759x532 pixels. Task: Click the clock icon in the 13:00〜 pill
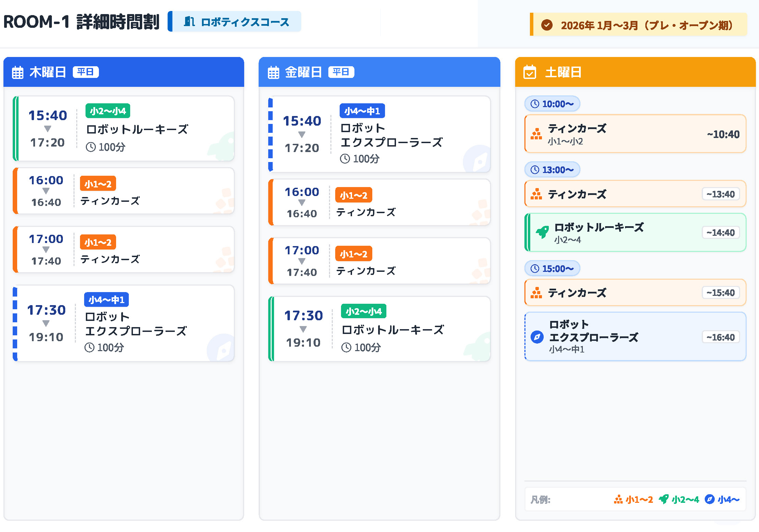coord(535,170)
